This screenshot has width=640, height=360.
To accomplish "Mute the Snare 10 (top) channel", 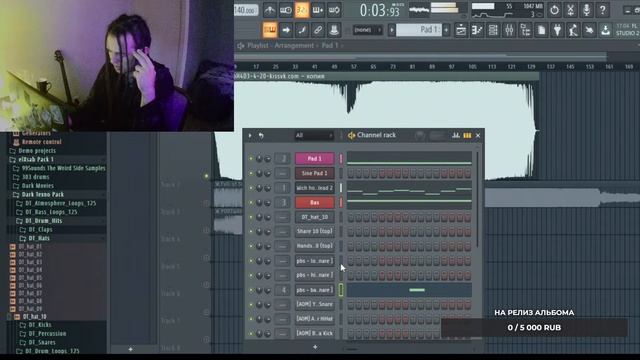I will [x=251, y=231].
